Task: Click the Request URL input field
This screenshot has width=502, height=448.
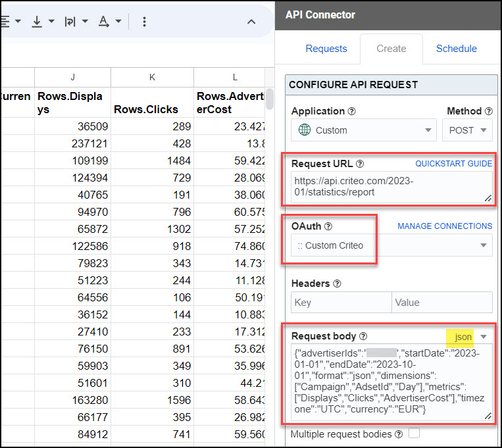Action: [x=391, y=187]
